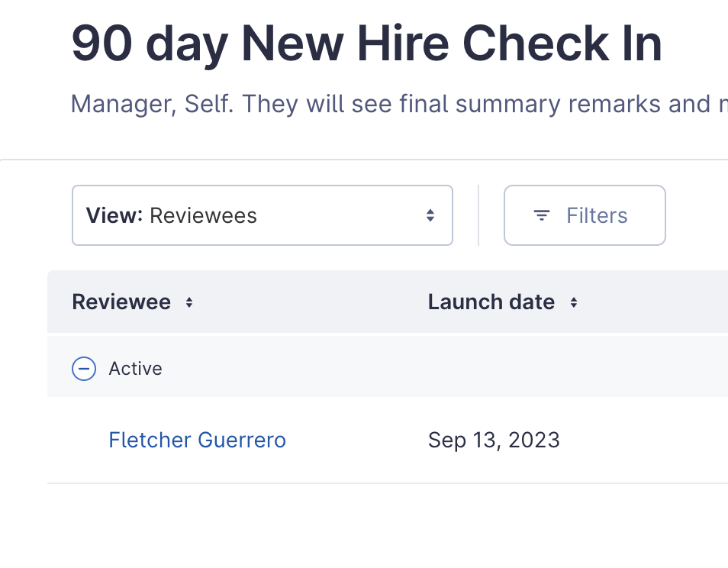
Task: Click the bold View: label in selector
Action: 114,215
